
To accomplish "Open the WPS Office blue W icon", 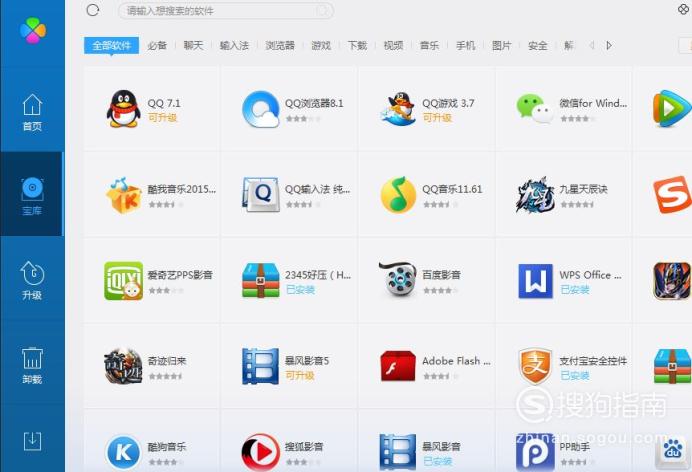I will pyautogui.click(x=535, y=281).
